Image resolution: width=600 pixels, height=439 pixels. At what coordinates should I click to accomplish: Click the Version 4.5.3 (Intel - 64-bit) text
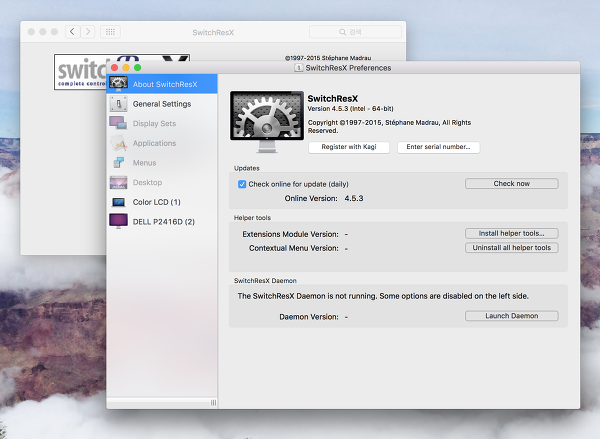tap(350, 109)
